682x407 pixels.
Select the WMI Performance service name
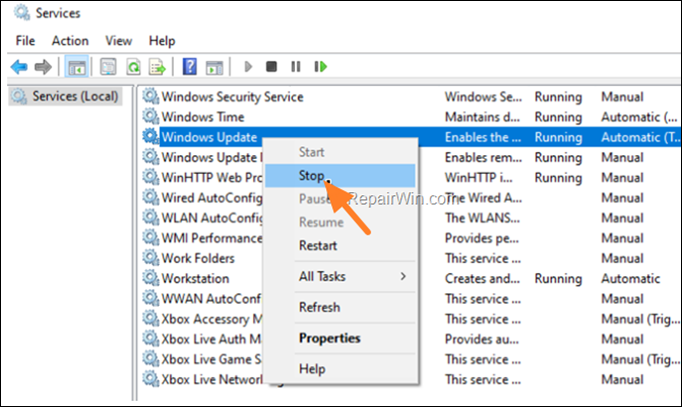(x=212, y=238)
